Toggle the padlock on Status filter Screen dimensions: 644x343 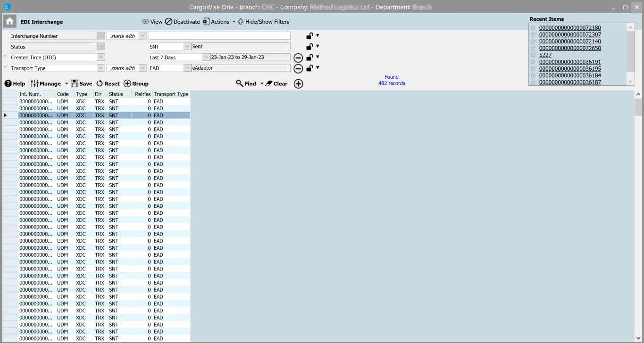[x=309, y=47]
